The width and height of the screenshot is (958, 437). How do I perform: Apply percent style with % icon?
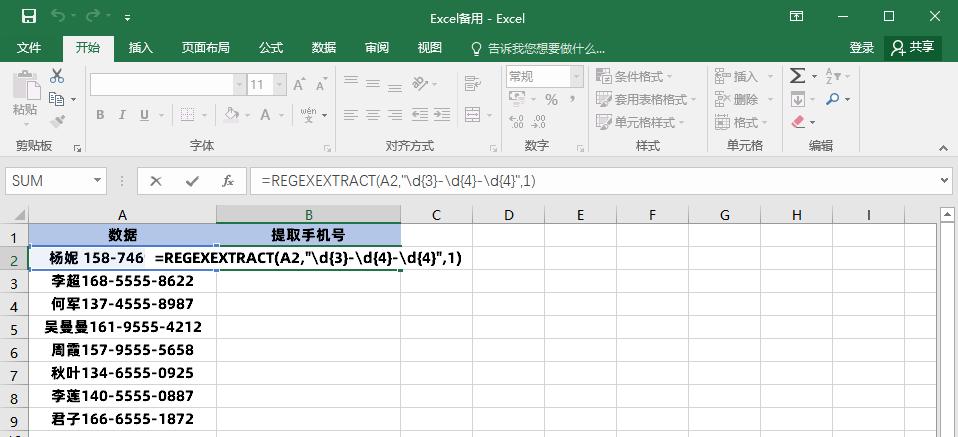click(x=551, y=99)
